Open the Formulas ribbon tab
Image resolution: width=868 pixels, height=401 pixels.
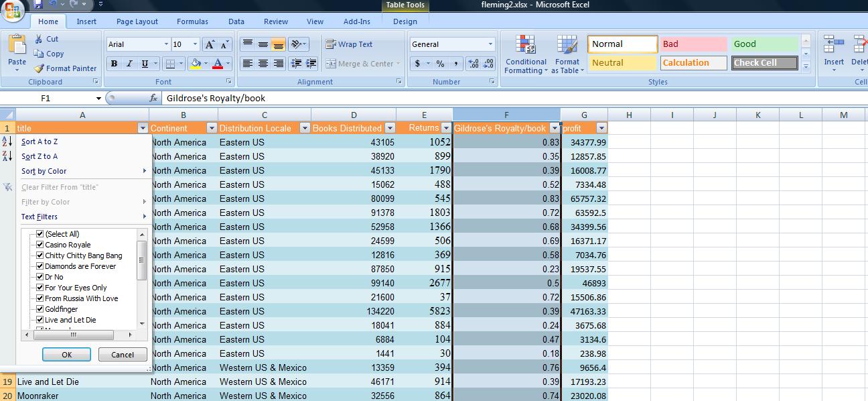point(192,21)
